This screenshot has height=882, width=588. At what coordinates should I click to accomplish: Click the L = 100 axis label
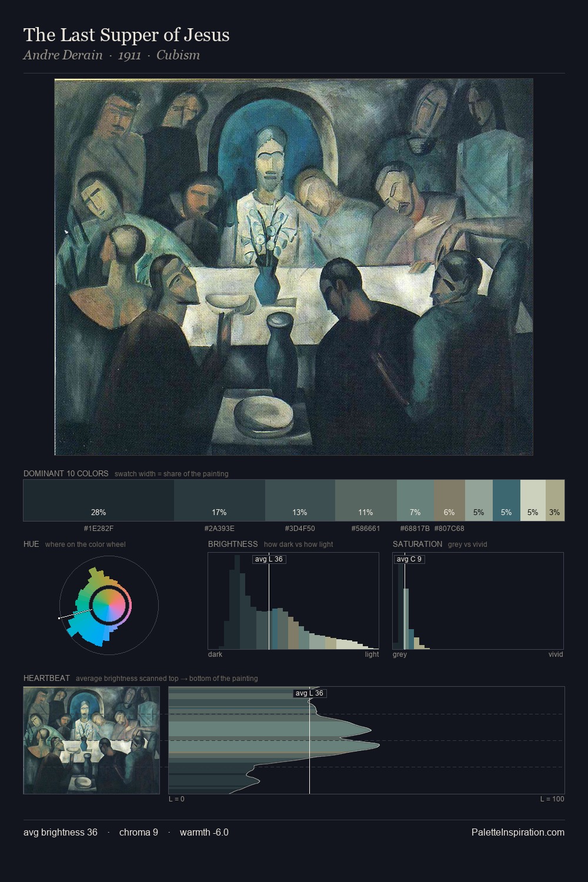click(x=552, y=799)
